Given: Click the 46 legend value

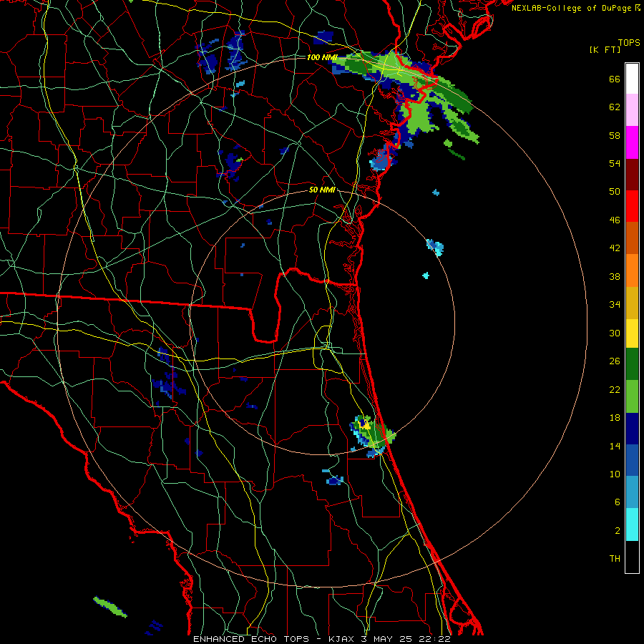Looking at the screenshot, I should 615,220.
